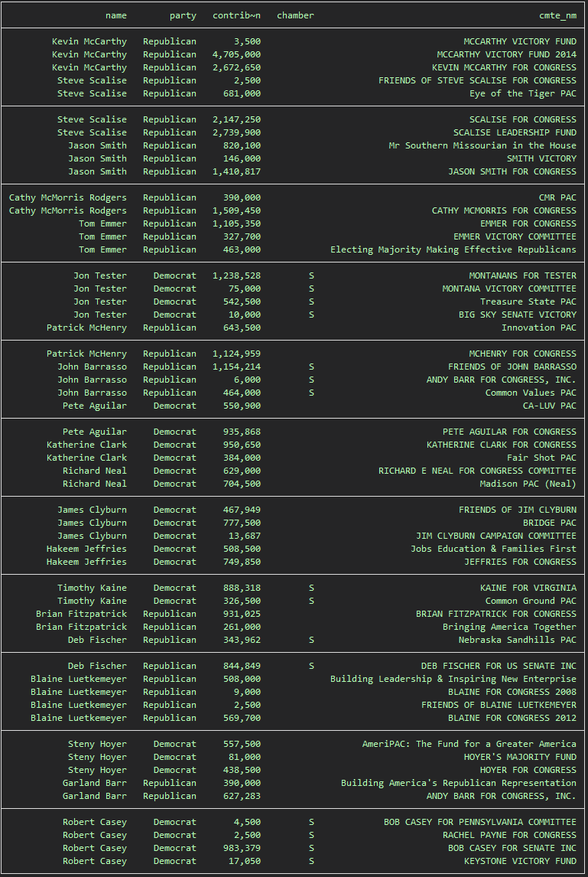The height and width of the screenshot is (877, 588).
Task: Select 'DEB FISCHER FOR US SENATE INC'
Action: 499,666
